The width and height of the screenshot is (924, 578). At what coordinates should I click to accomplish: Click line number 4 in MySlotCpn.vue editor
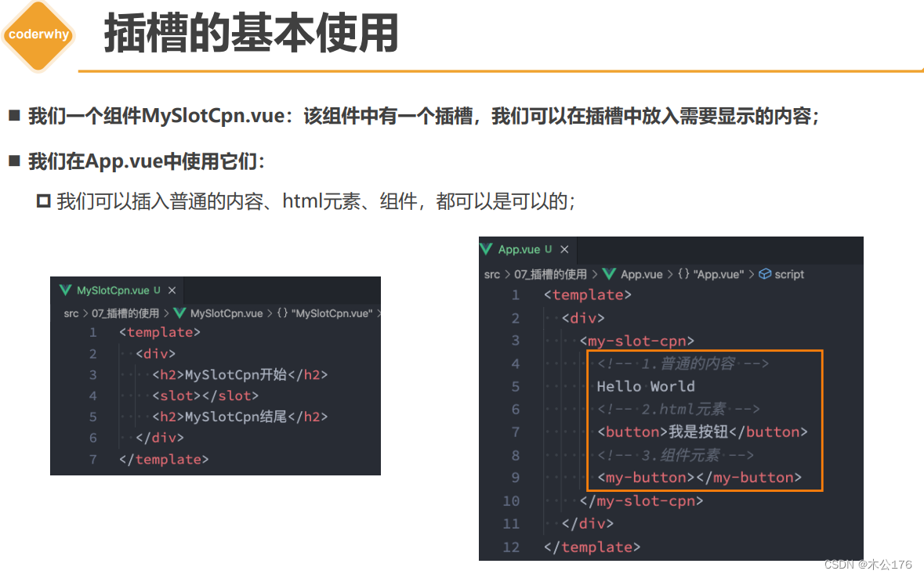tap(92, 395)
